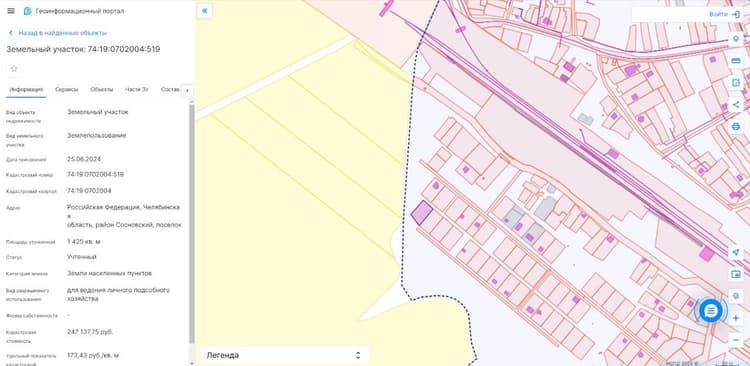Open the chat support bubble
Viewport: 750px width, 366px height.
pyautogui.click(x=711, y=311)
